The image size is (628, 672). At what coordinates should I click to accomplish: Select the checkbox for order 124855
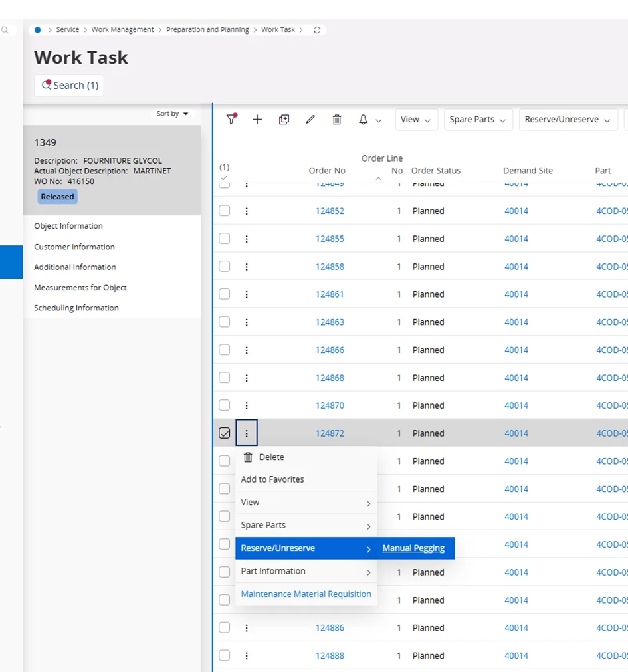[225, 239]
